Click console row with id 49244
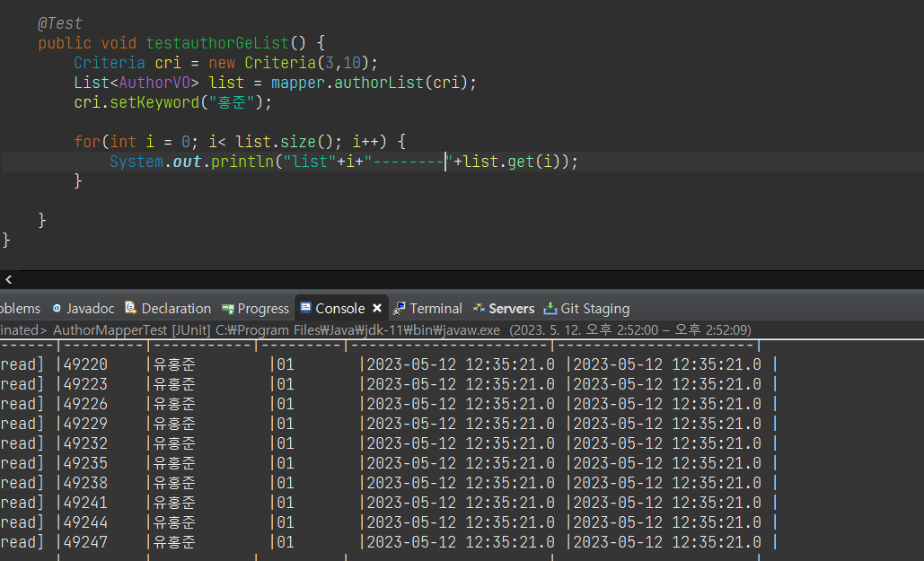 coord(388,522)
